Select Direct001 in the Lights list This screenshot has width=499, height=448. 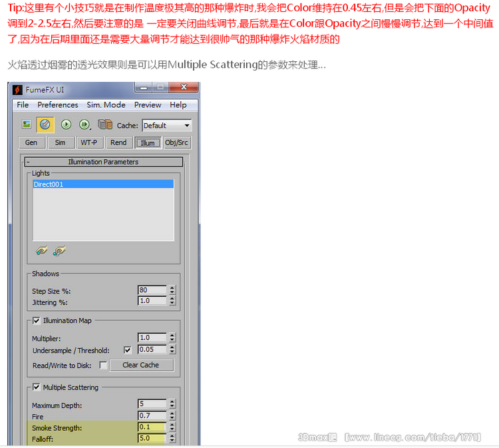pos(103,184)
